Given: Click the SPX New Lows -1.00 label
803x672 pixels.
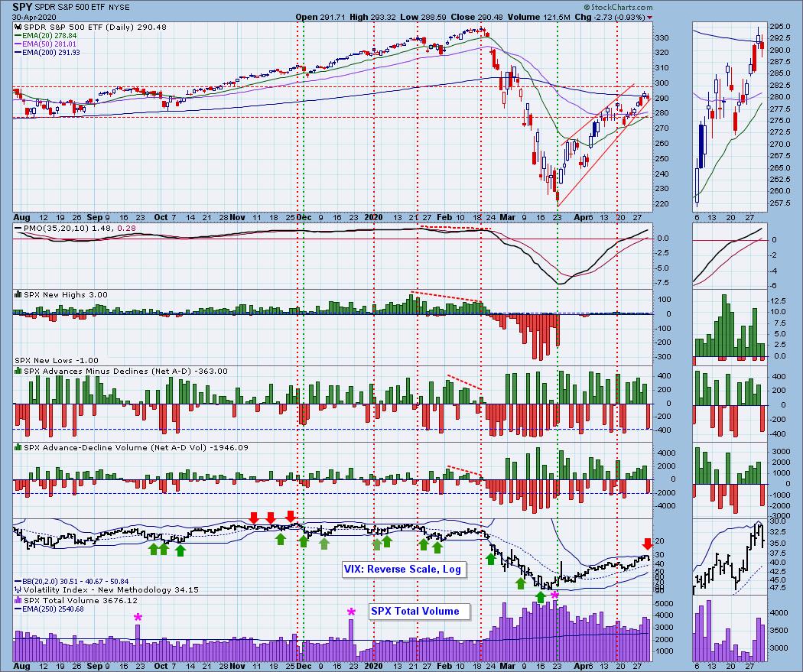Looking at the screenshot, I should click(x=57, y=360).
